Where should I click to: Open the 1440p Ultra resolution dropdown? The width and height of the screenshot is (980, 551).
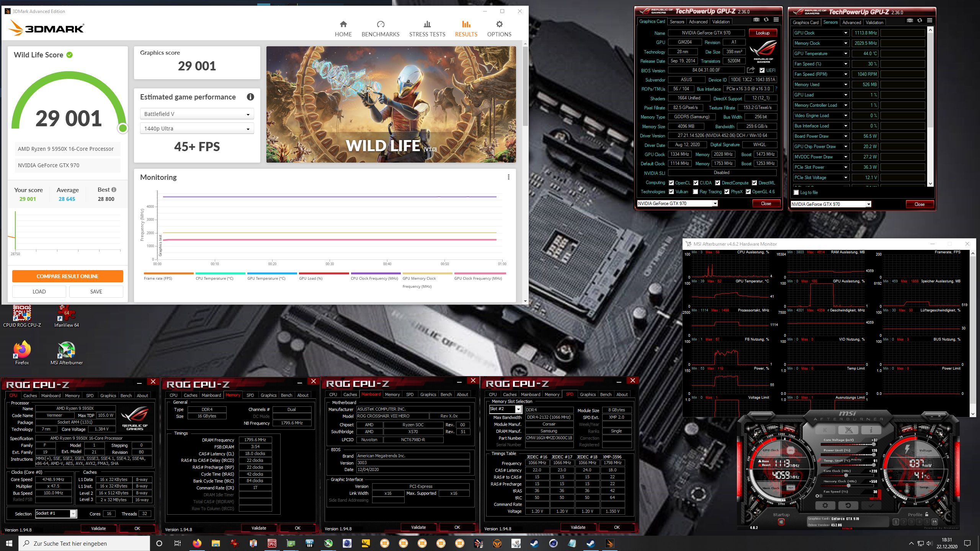click(x=197, y=129)
